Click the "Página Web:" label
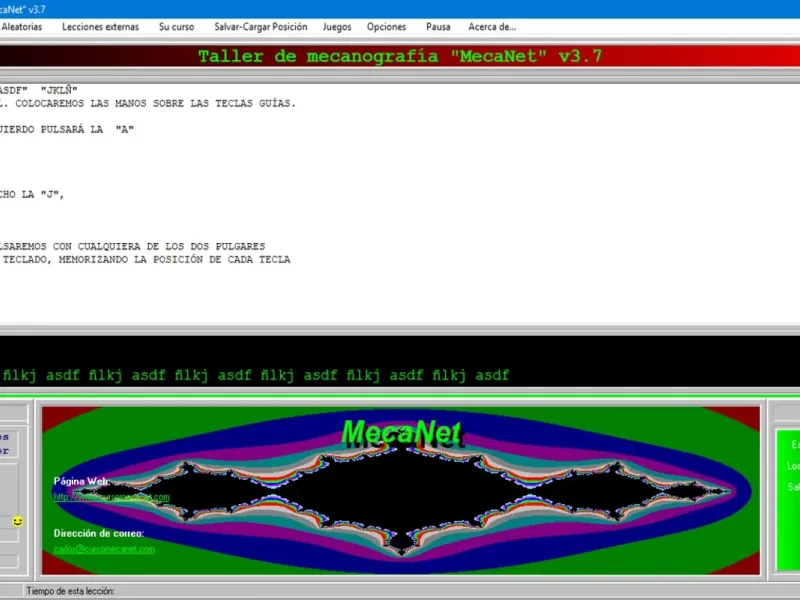800x600 pixels. (x=82, y=481)
